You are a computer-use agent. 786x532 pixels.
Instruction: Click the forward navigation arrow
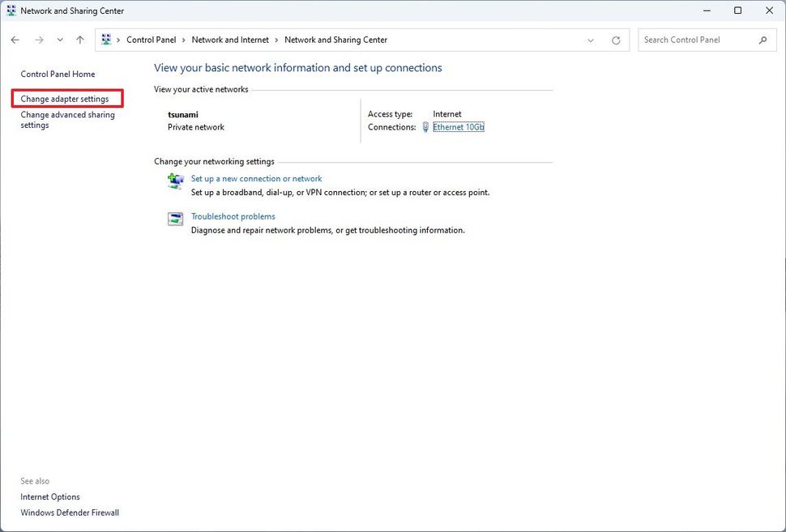pos(39,39)
